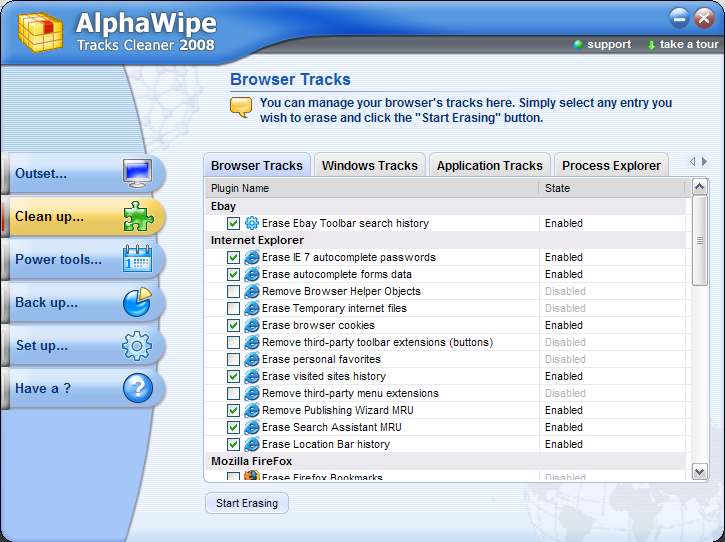The image size is (725, 542).
Task: Sort by Plugin Name column header
Action: [x=372, y=188]
